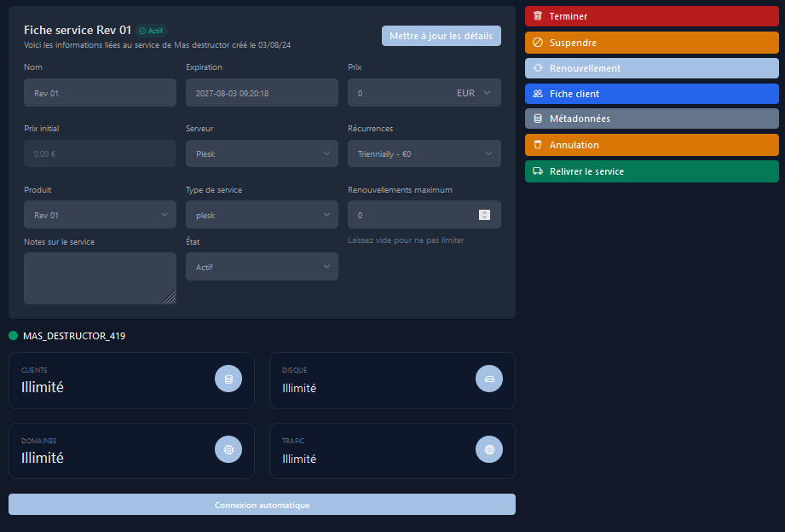The image size is (785, 532).
Task: Click the Renouvellement refresh icon
Action: [x=538, y=68]
